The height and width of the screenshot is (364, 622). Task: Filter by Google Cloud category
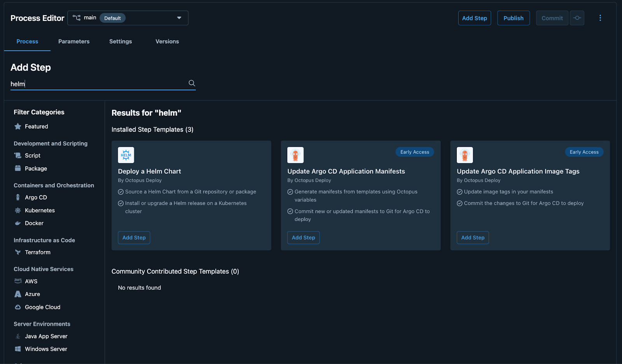pos(43,307)
